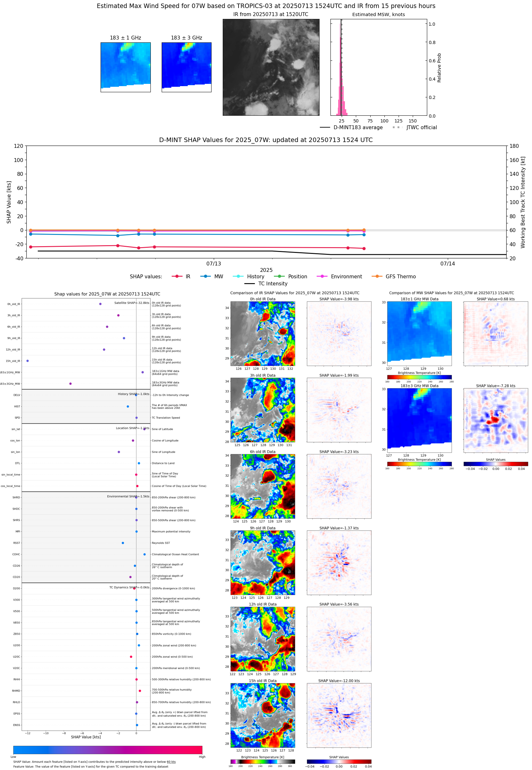Viewport: 532px width, 770px height.
Task: Click the "RSST" y-axis feature label
Action: tap(17, 543)
